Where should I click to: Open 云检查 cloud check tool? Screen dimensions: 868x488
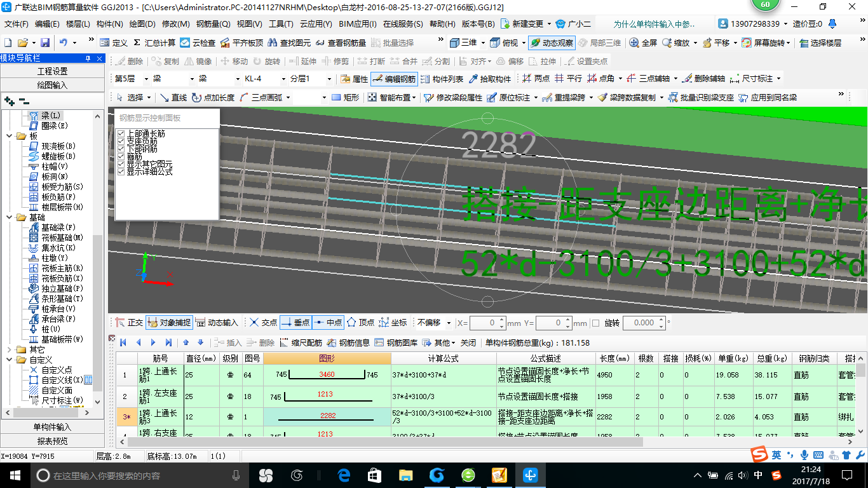click(x=198, y=43)
